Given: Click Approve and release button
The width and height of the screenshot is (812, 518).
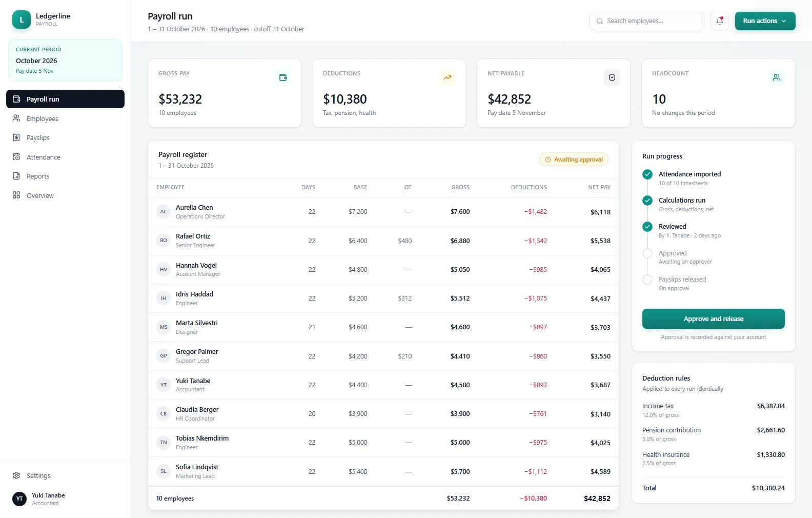Looking at the screenshot, I should 713,318.
